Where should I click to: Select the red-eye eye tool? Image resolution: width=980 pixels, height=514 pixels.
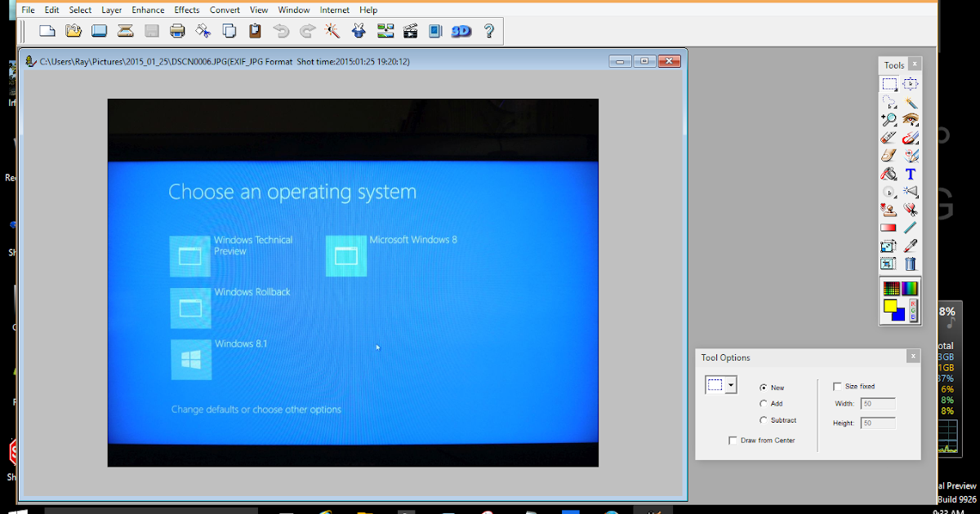(x=911, y=120)
